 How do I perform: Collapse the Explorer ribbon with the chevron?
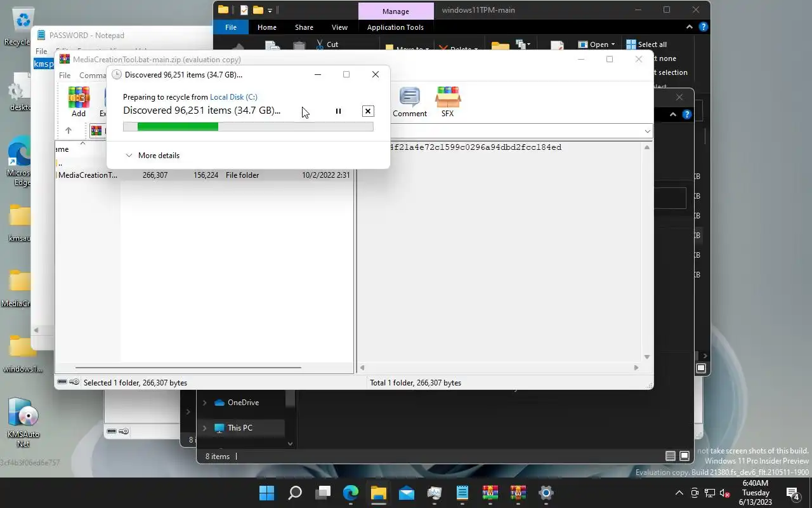690,27
